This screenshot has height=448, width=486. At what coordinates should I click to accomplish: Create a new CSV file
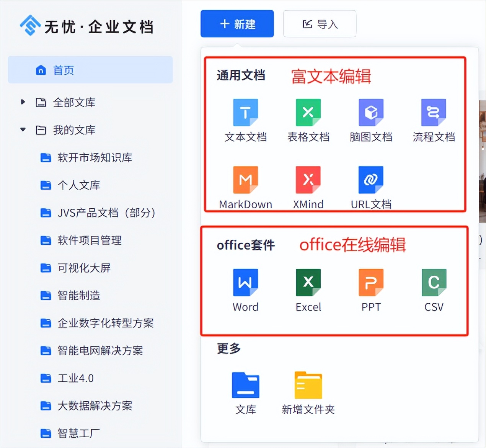tap(434, 290)
